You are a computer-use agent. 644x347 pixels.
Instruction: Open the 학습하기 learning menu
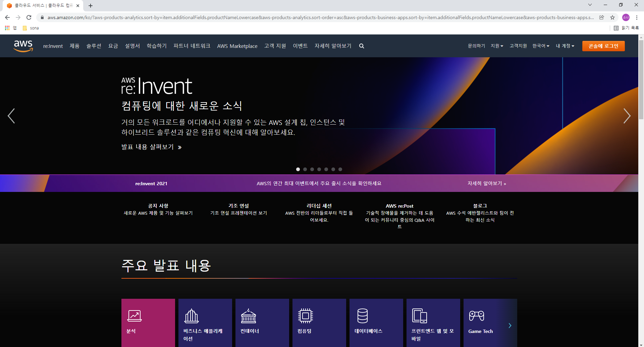tap(157, 46)
